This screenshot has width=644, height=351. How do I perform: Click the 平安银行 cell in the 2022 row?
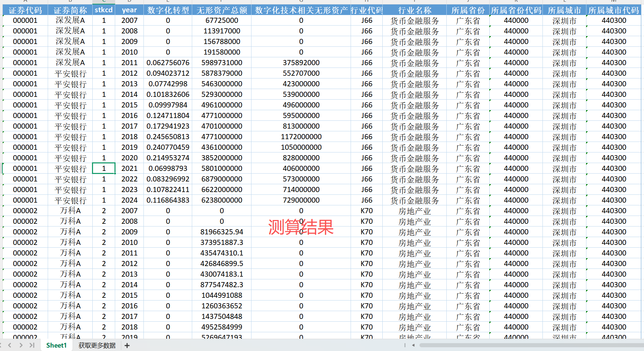pyautogui.click(x=70, y=179)
